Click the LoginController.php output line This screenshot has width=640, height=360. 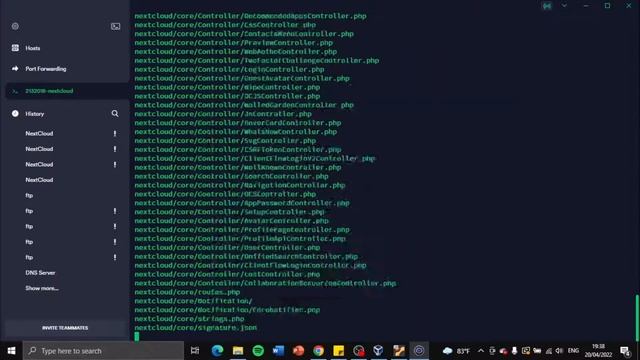(x=229, y=69)
